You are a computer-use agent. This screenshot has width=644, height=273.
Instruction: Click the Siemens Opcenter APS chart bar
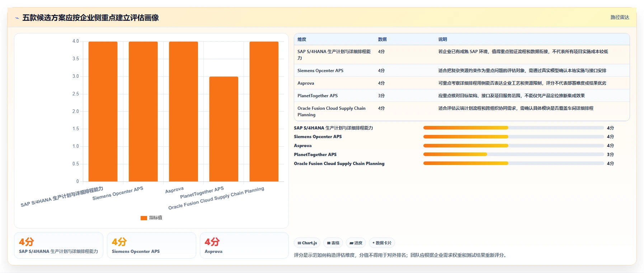pos(143,112)
